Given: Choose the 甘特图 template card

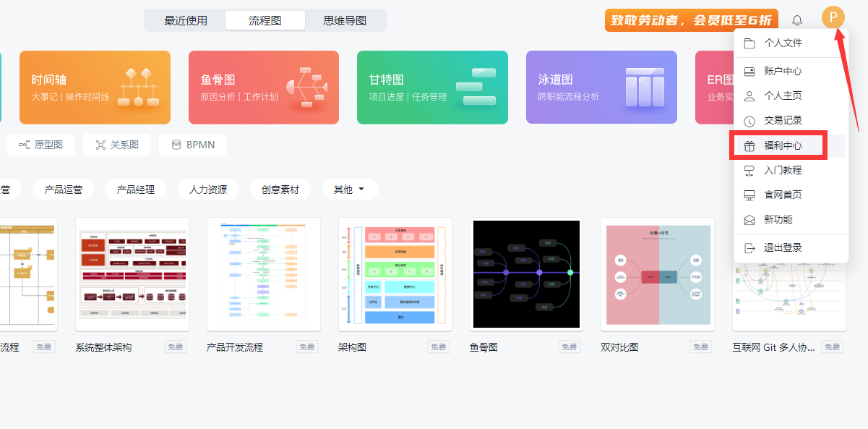Looking at the screenshot, I should (432, 88).
